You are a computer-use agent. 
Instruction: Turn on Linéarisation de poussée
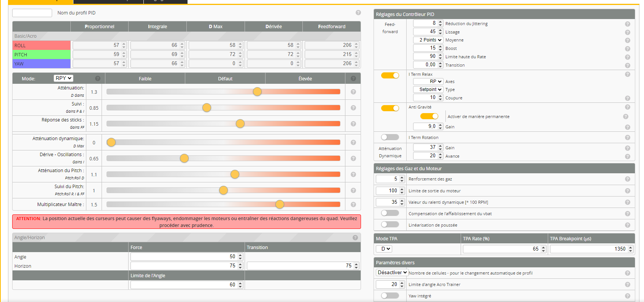[x=390, y=225]
